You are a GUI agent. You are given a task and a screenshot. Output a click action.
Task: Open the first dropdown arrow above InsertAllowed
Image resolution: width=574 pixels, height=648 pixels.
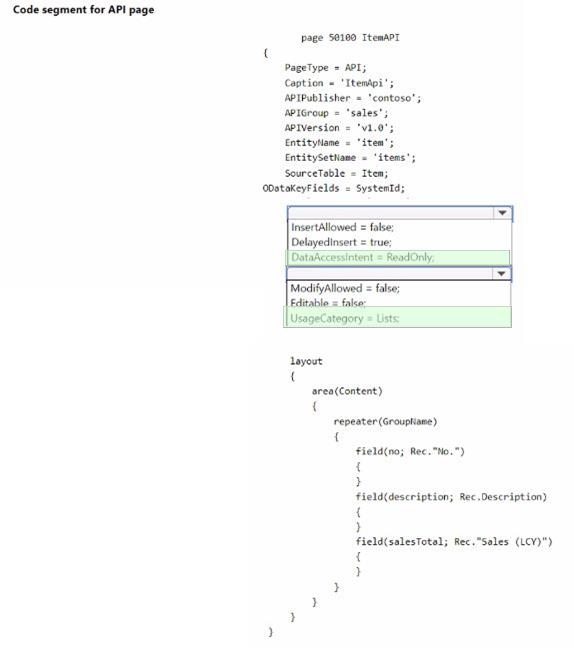[503, 213]
